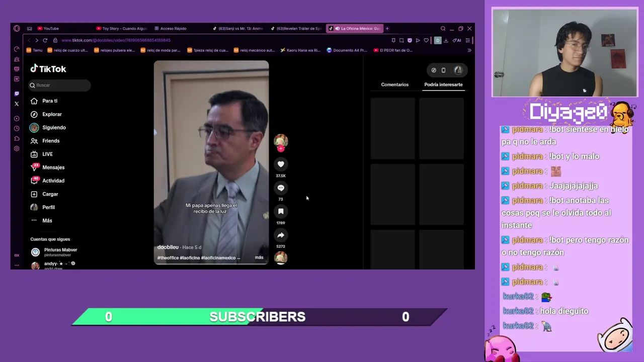The image size is (644, 362).
Task: Open the browser AI assistant
Action: [x=457, y=40]
